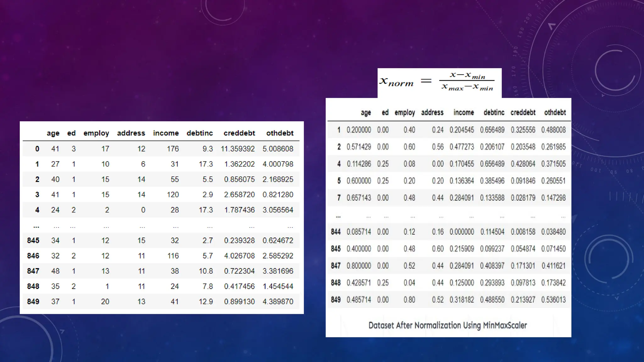Click the 'ed' header in normalized table

coord(385,112)
